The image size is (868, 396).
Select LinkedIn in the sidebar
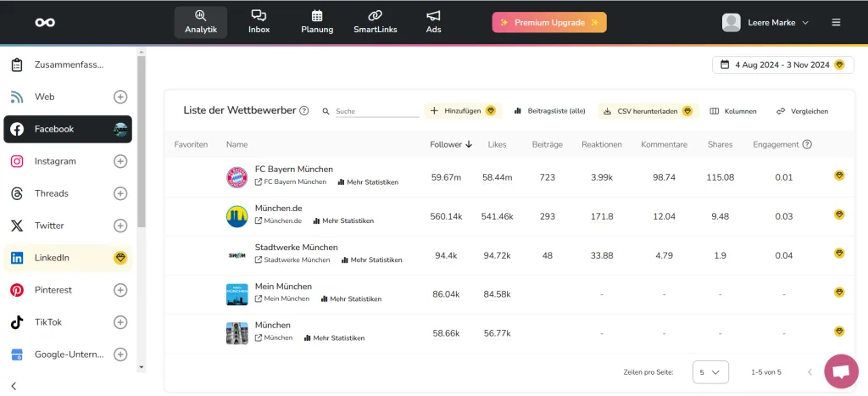[52, 258]
